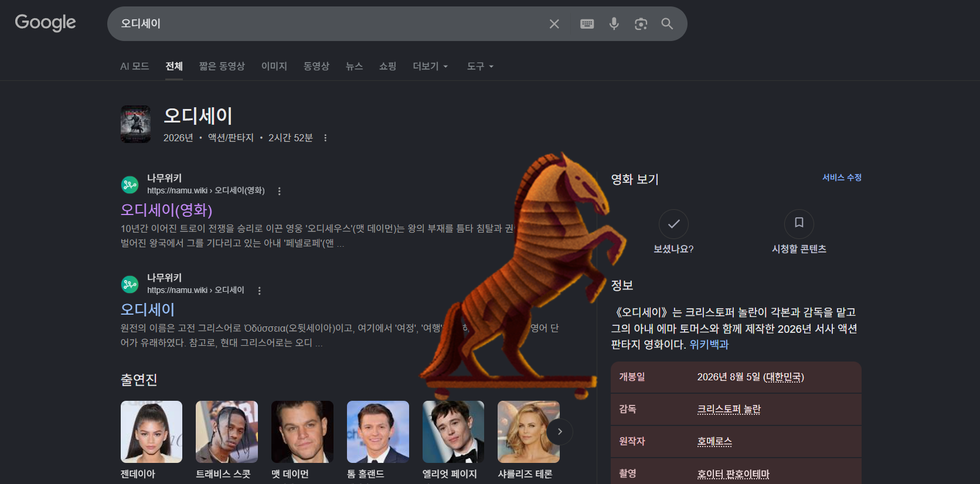Show more cast with the right arrow

[x=560, y=432]
